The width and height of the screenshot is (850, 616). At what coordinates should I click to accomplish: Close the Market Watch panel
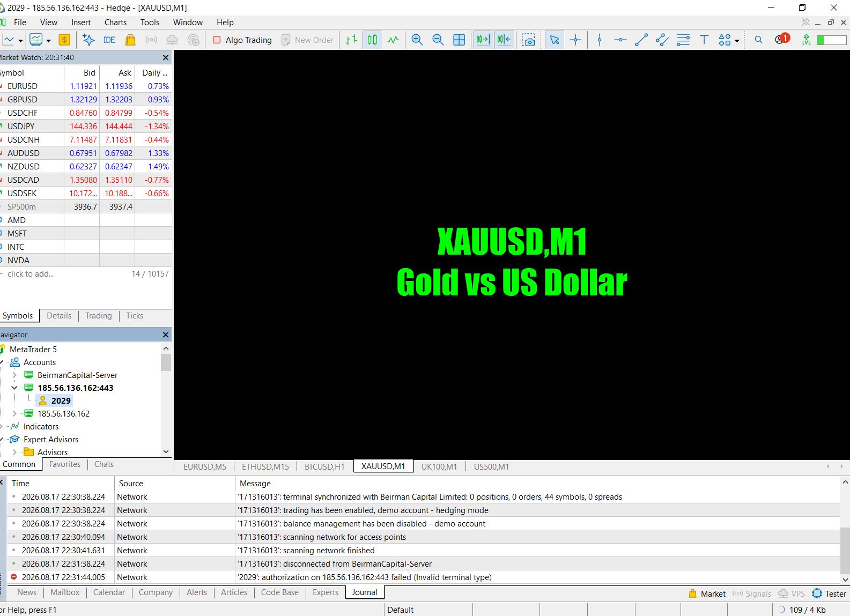point(165,57)
